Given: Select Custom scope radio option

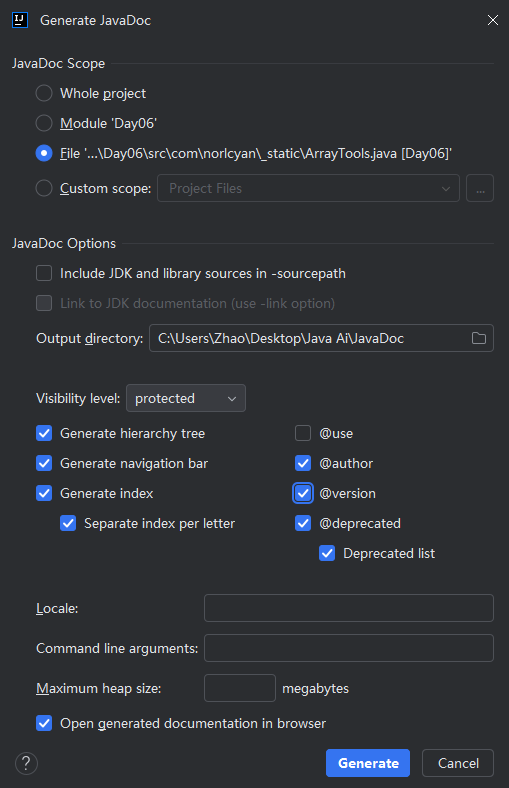Looking at the screenshot, I should (x=44, y=188).
